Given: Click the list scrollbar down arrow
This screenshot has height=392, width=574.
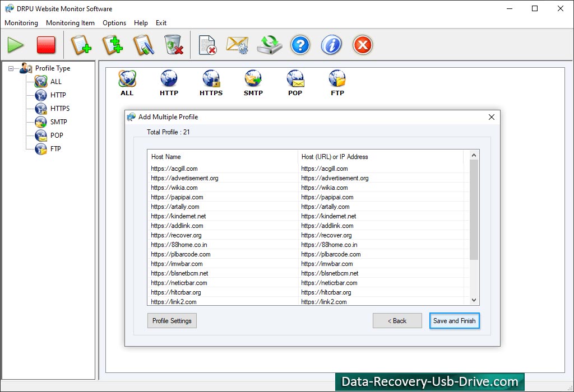Looking at the screenshot, I should pos(474,300).
